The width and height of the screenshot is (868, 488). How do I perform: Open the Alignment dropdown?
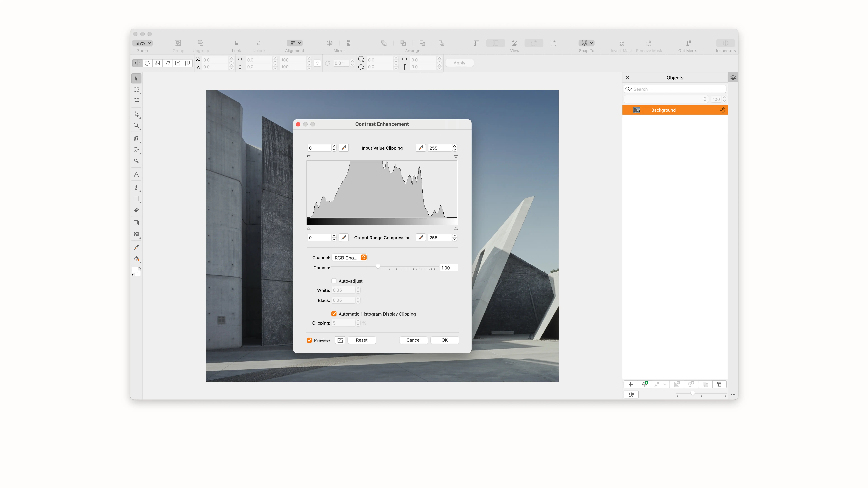295,43
